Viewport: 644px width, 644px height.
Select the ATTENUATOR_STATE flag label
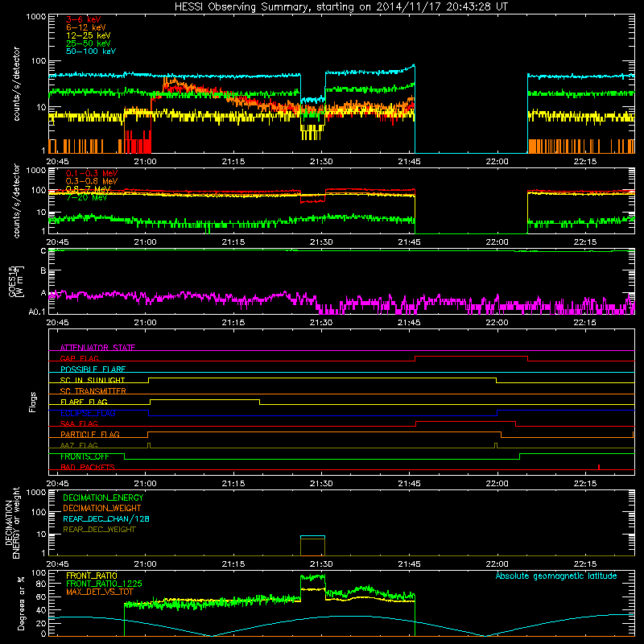click(97, 348)
